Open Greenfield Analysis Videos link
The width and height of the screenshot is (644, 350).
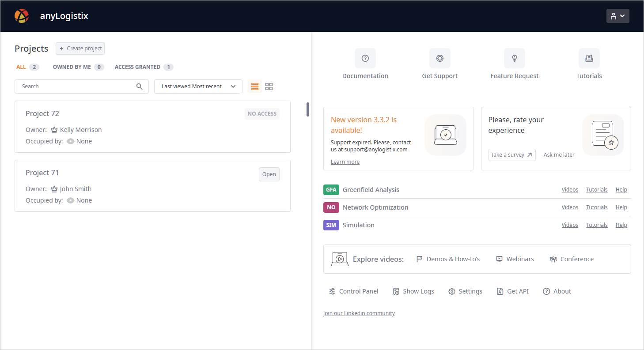point(570,190)
